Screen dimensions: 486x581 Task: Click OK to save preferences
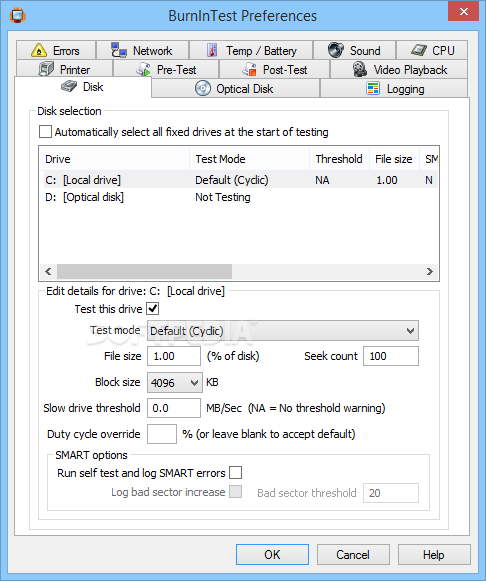pos(272,554)
